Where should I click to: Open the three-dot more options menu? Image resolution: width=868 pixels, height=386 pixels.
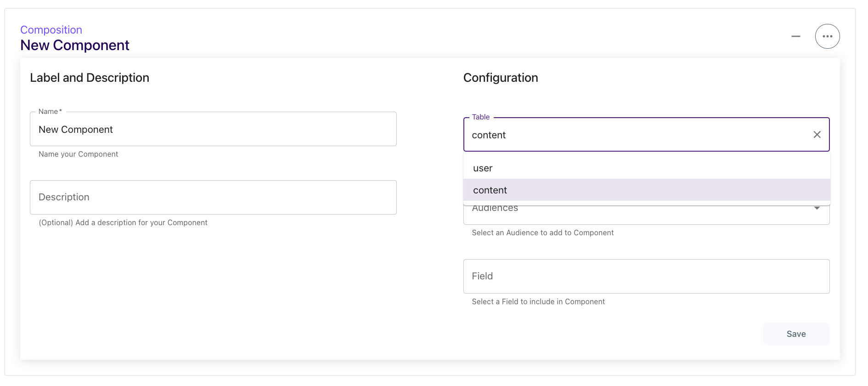coord(827,36)
